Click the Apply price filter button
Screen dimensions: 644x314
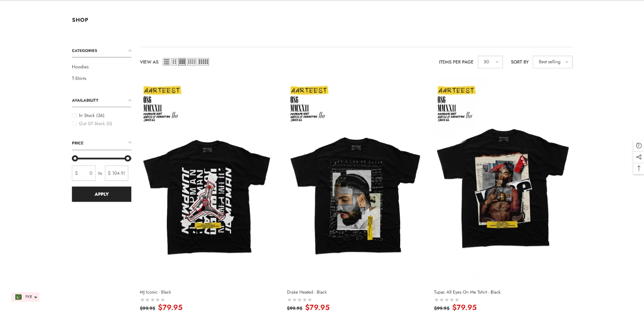point(102,194)
